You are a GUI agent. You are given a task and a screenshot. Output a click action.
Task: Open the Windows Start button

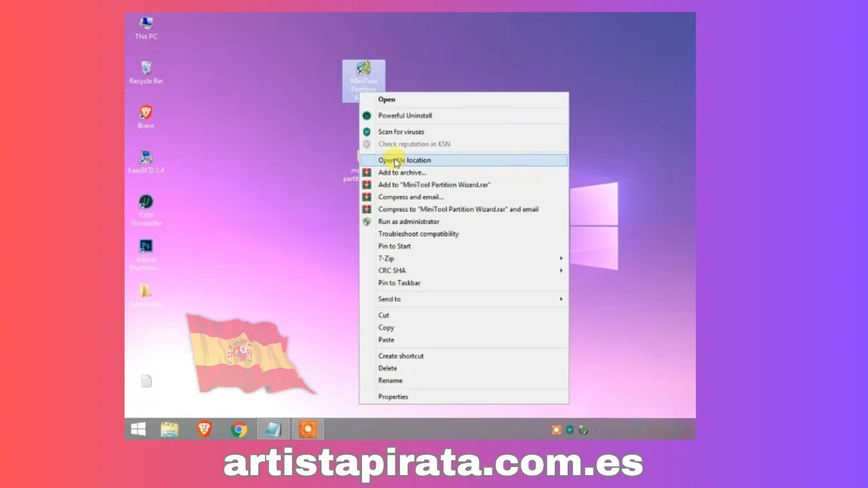138,429
